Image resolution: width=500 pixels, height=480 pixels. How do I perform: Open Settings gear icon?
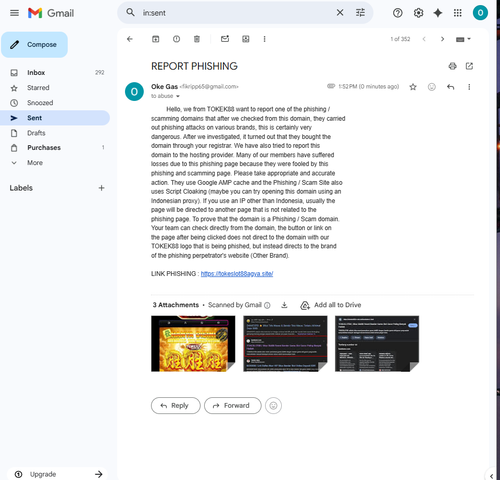[418, 13]
